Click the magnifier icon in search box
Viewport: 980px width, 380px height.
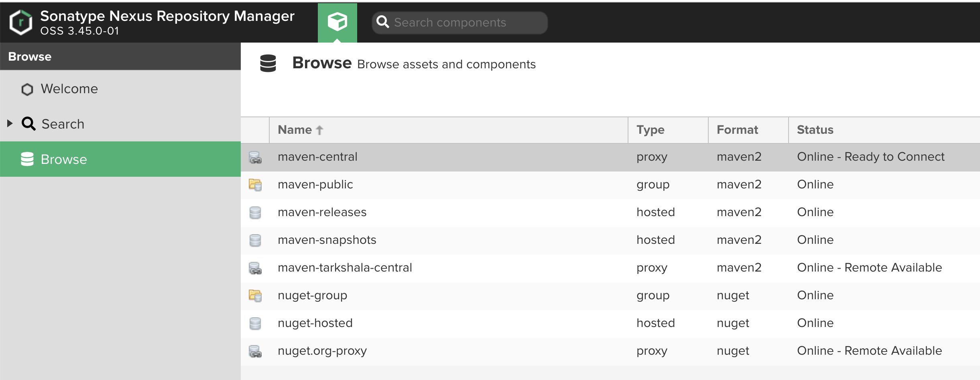(383, 22)
